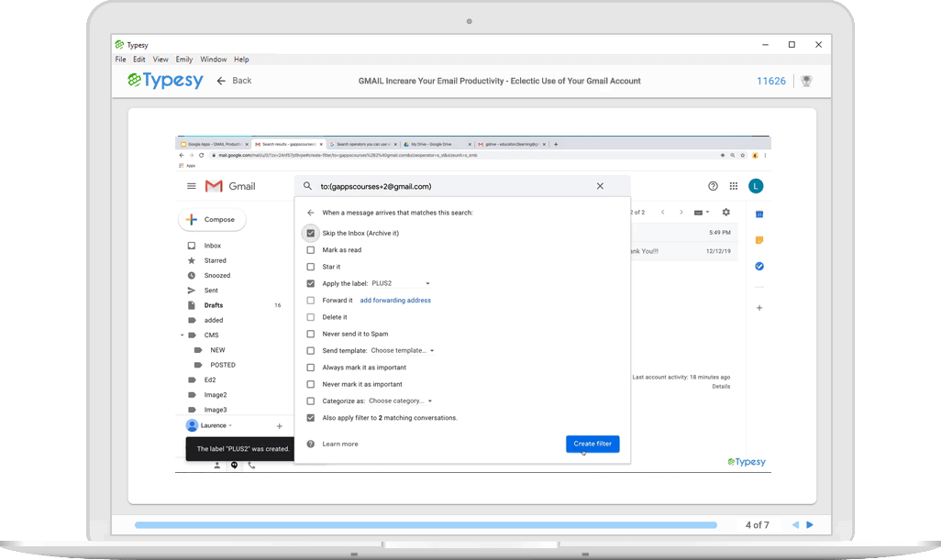Open the PLUS2 label dropdown

401,283
